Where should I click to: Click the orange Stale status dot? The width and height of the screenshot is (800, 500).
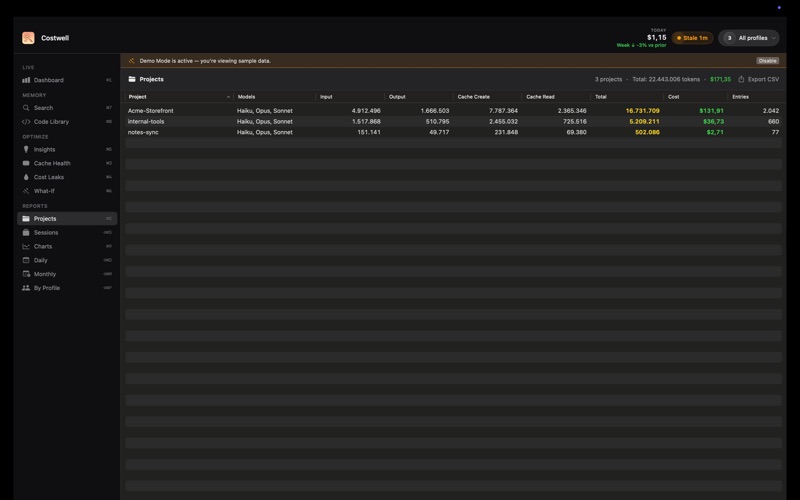tap(679, 38)
